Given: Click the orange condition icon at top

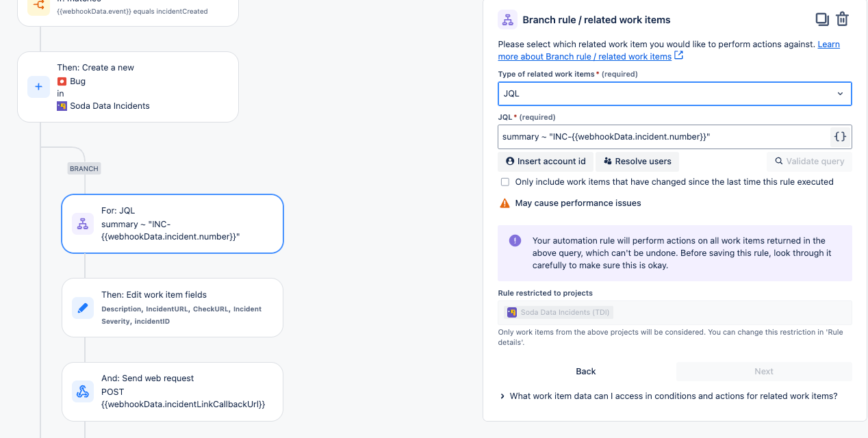Looking at the screenshot, I should point(38,6).
